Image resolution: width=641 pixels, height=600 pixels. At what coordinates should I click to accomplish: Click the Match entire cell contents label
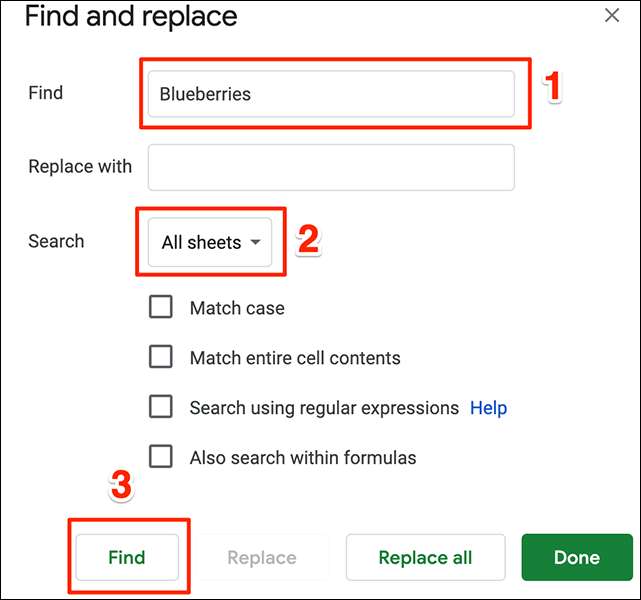click(295, 358)
